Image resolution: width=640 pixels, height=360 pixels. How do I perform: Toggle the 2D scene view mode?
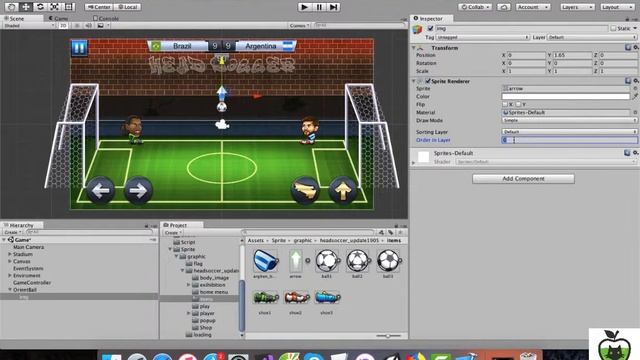pyautogui.click(x=63, y=25)
